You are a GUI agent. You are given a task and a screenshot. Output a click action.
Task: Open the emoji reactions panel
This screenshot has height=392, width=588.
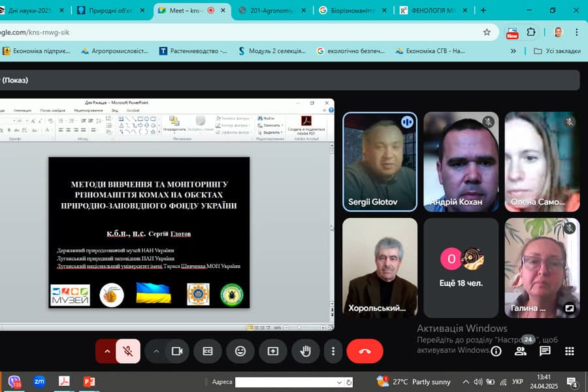click(x=240, y=351)
